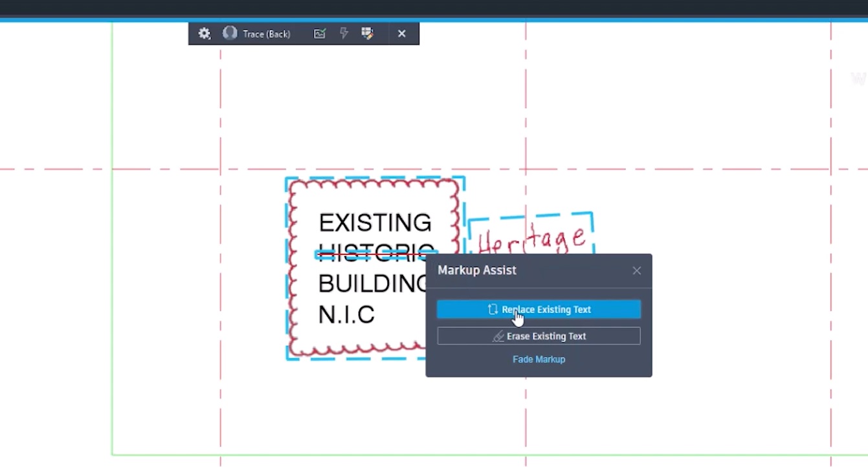Click the collaborator avatar in the Trace toolbar
Viewport: 868px width, 467px height.
(x=230, y=33)
